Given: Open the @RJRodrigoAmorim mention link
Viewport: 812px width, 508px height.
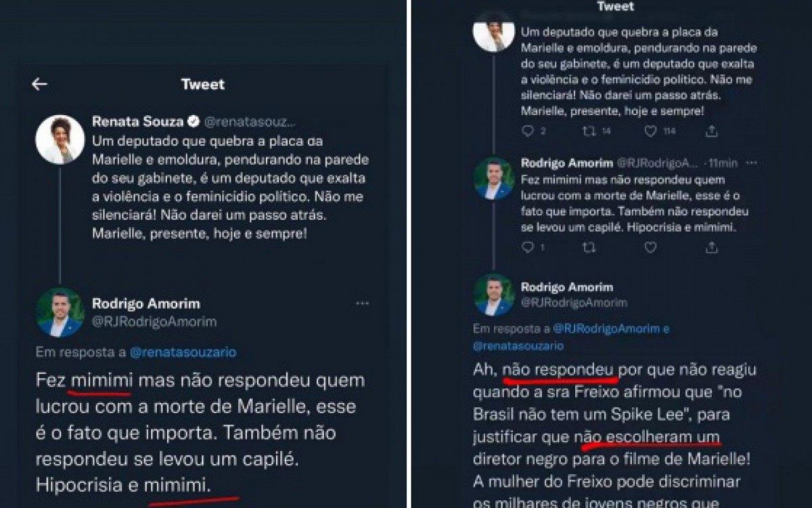Looking at the screenshot, I should coord(609,329).
